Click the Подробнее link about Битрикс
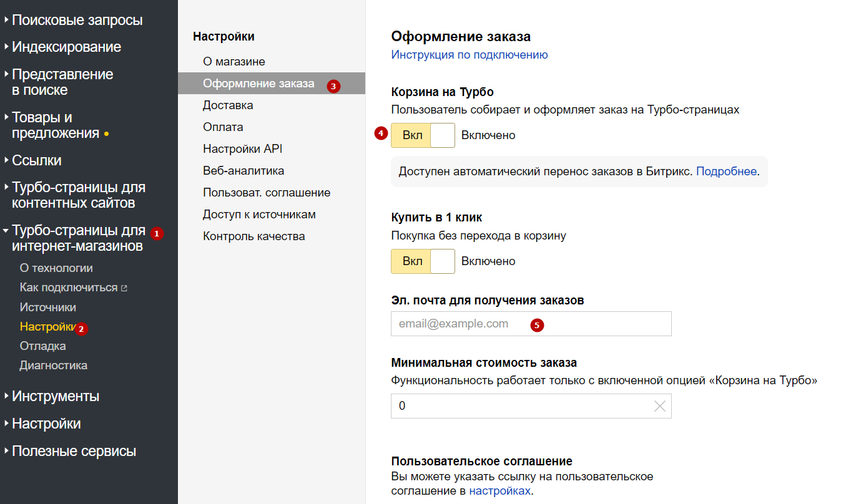Viewport: 866px width, 504px height. tap(726, 172)
